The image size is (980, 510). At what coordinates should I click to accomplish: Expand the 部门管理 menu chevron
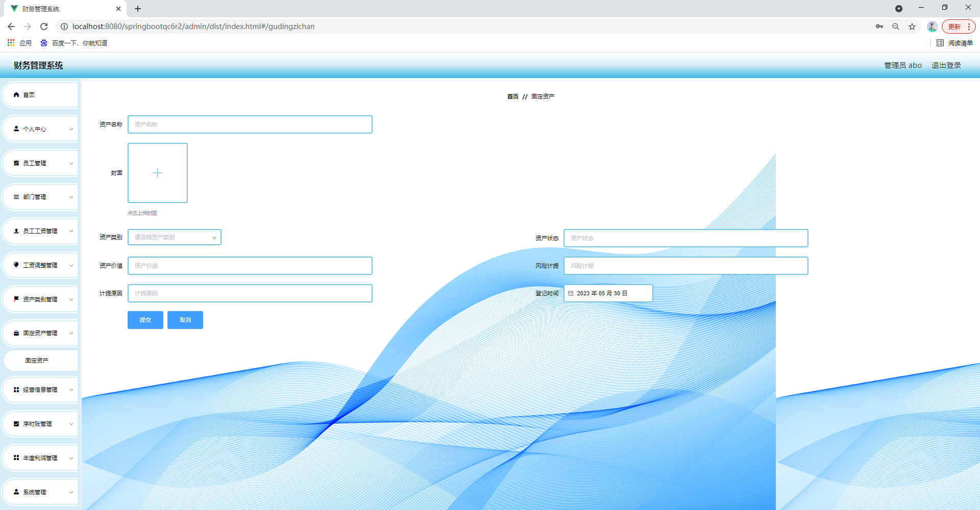71,197
